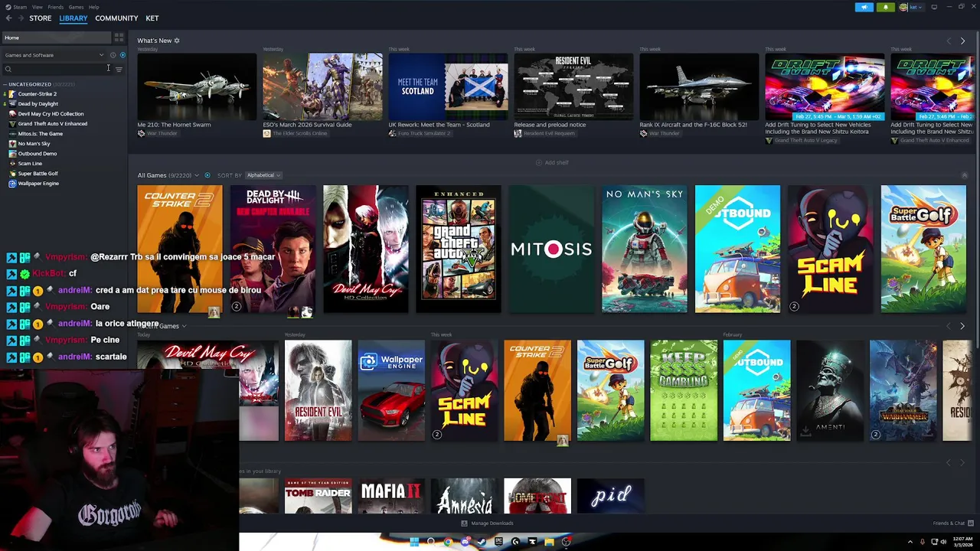This screenshot has height=551, width=980.
Task: Select Scam Line in sidebar list
Action: point(30,164)
